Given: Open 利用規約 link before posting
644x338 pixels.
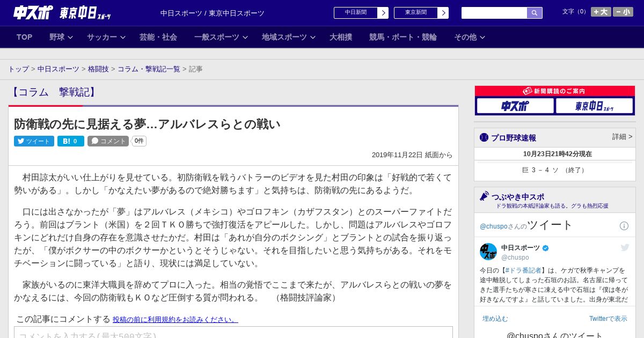Looking at the screenshot, I should click(175, 320).
